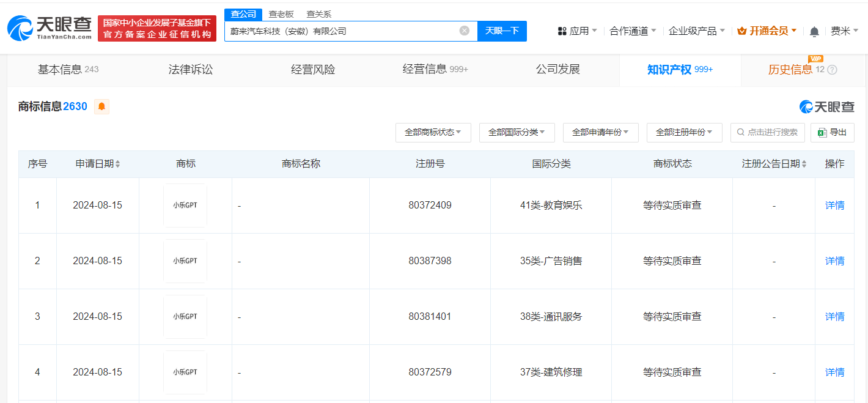868x403 pixels.
Task: Open 详情 for trademark 80372409
Action: (834, 205)
